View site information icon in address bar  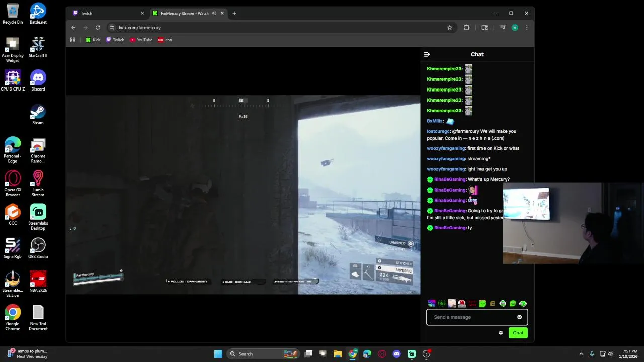[112, 28]
